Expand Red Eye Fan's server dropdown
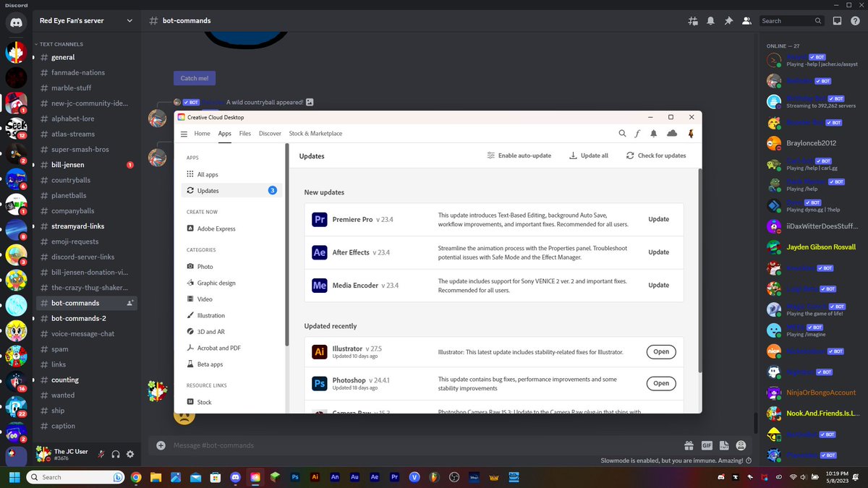The width and height of the screenshot is (868, 488). (x=129, y=21)
